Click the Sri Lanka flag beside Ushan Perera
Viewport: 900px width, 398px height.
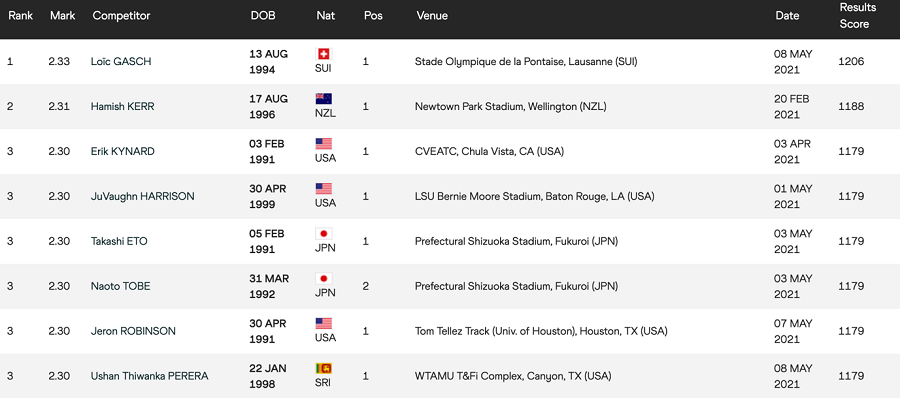pyautogui.click(x=324, y=368)
